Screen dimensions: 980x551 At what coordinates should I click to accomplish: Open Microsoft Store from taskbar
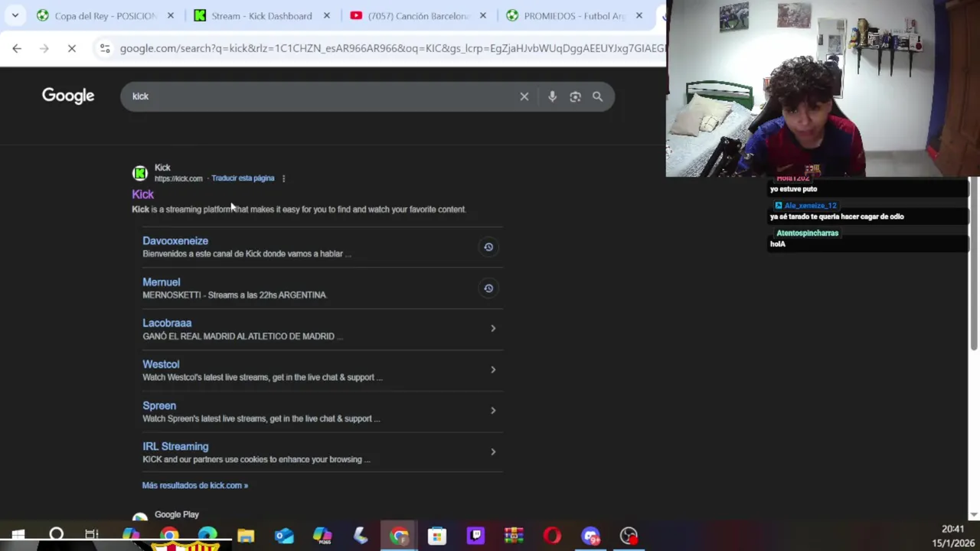tap(437, 536)
